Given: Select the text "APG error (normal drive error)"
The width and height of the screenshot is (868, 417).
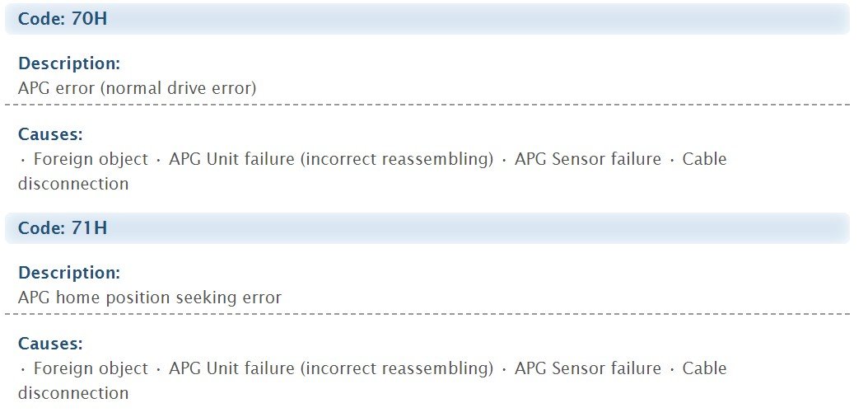Looking at the screenshot, I should point(137,87).
